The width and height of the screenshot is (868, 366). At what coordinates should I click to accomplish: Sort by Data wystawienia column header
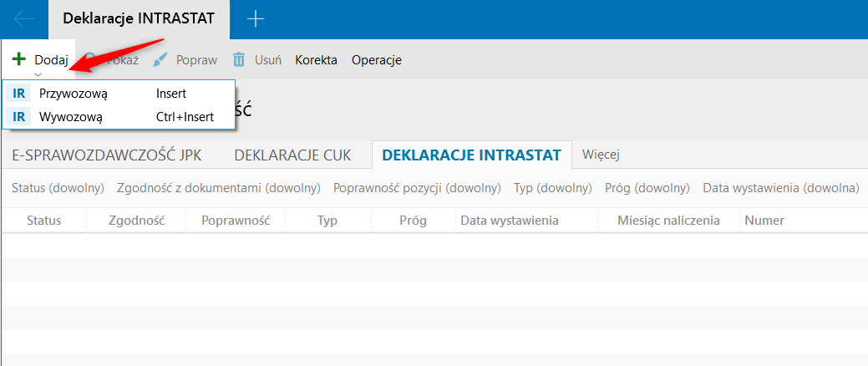tap(526, 221)
